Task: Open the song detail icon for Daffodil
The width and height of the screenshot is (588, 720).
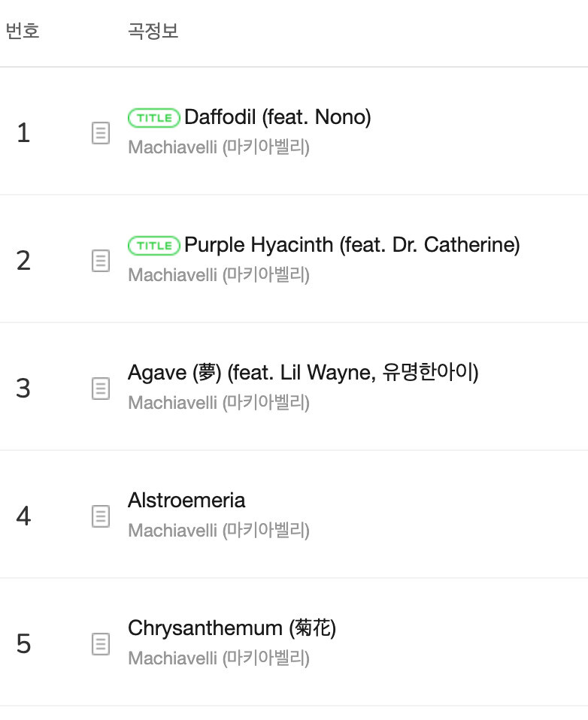Action: pos(100,134)
